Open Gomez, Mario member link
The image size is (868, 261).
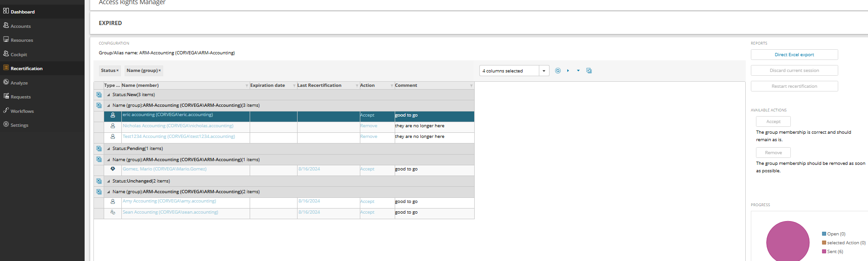[165, 169]
